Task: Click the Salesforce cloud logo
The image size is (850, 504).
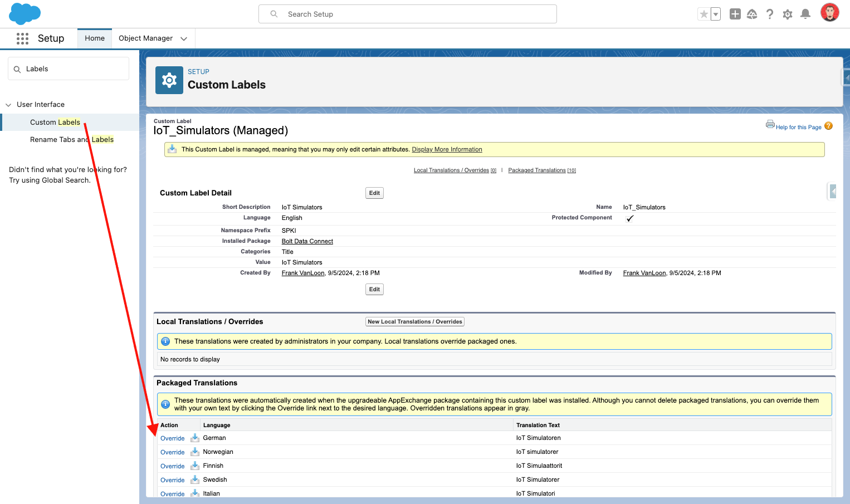Action: pyautogui.click(x=25, y=13)
